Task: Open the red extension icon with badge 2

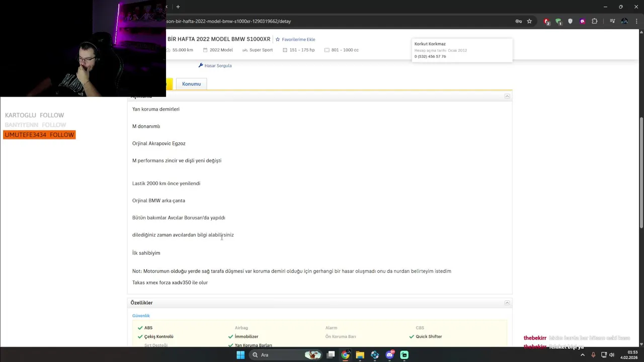Action: (547, 21)
